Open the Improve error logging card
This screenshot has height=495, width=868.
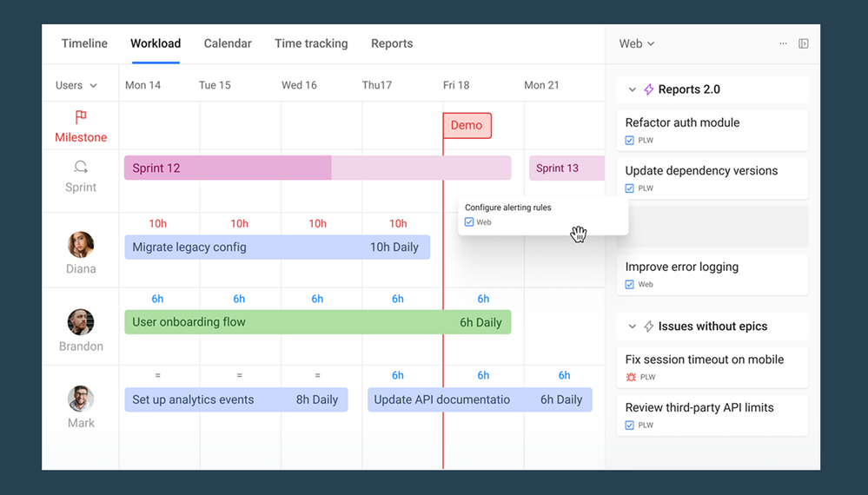coord(712,275)
